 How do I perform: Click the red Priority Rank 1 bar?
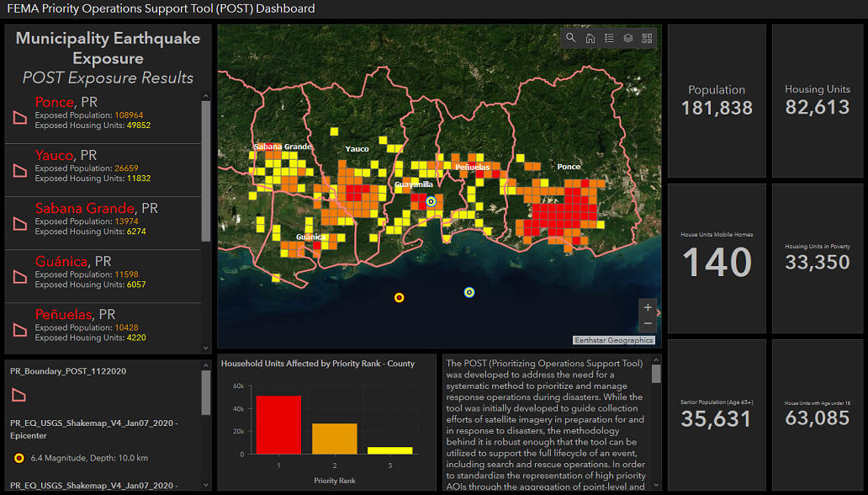278,425
